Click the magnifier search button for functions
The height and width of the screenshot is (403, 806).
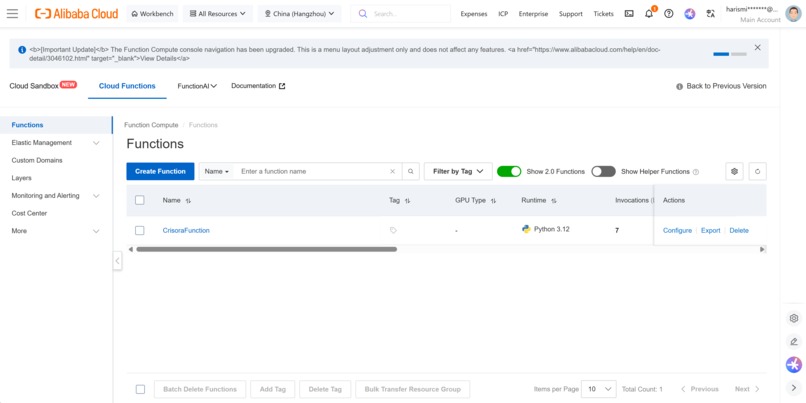pyautogui.click(x=410, y=172)
